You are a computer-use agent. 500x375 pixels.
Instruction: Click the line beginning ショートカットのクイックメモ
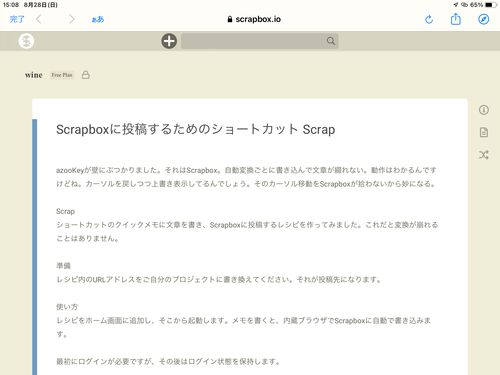(x=247, y=231)
